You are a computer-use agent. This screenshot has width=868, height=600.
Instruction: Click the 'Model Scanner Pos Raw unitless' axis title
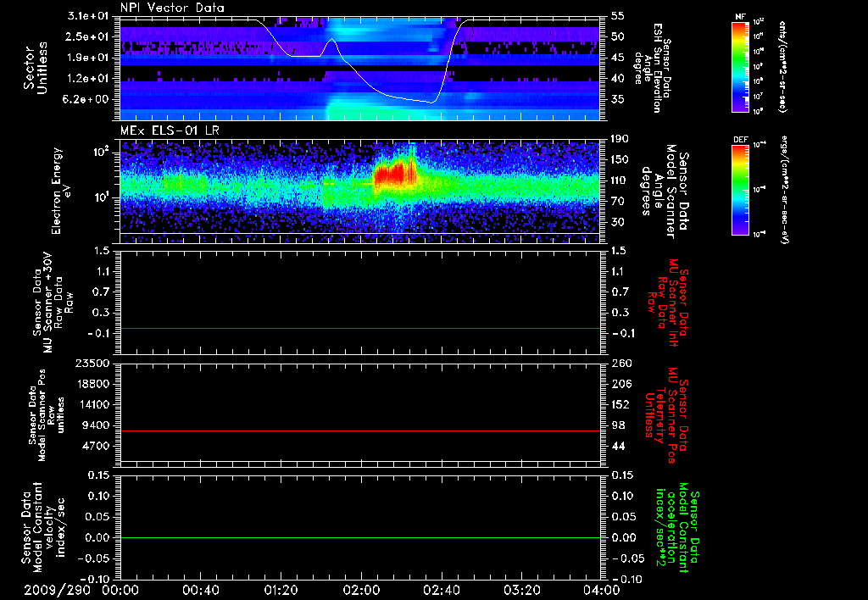pyautogui.click(x=47, y=415)
